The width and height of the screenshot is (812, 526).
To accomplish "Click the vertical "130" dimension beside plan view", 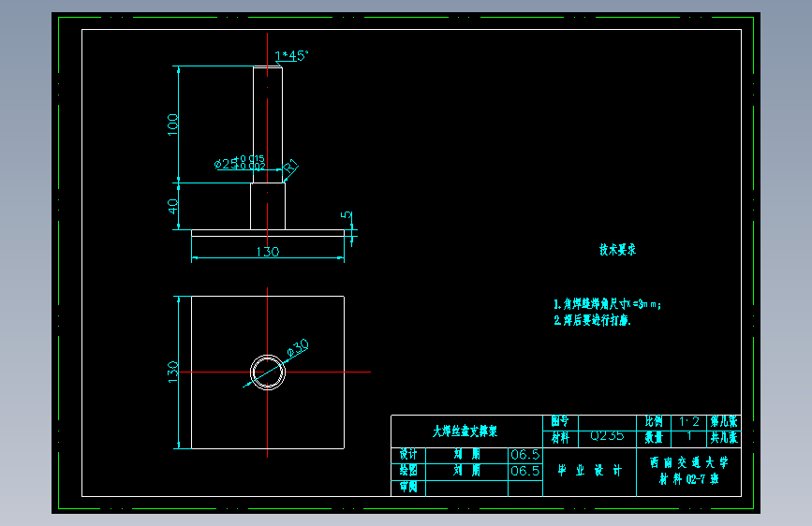I will click(172, 373).
